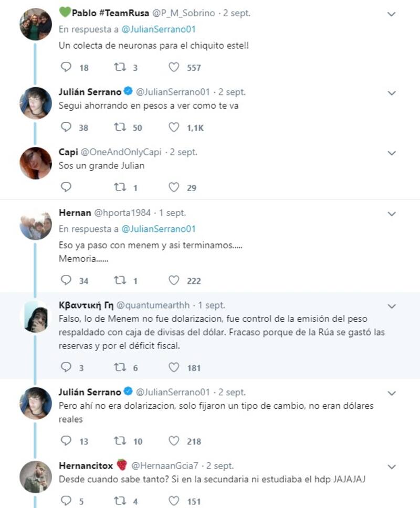Retweet the quantumearthh tweet about Menem

[x=120, y=367]
